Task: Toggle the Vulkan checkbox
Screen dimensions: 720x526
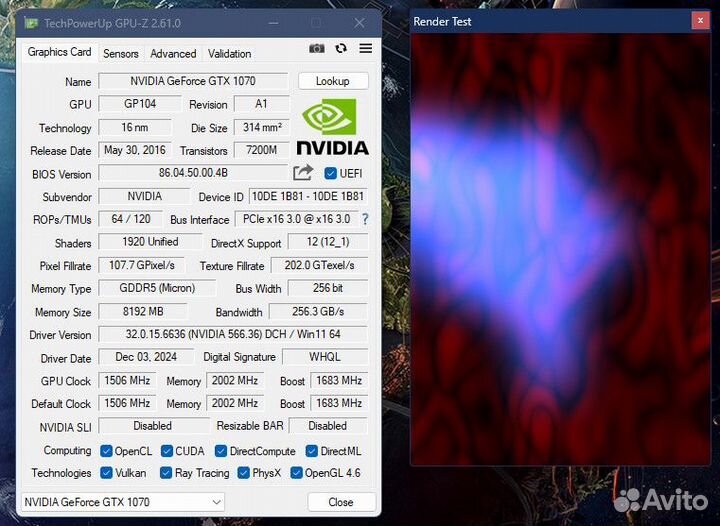Action: pyautogui.click(x=106, y=473)
